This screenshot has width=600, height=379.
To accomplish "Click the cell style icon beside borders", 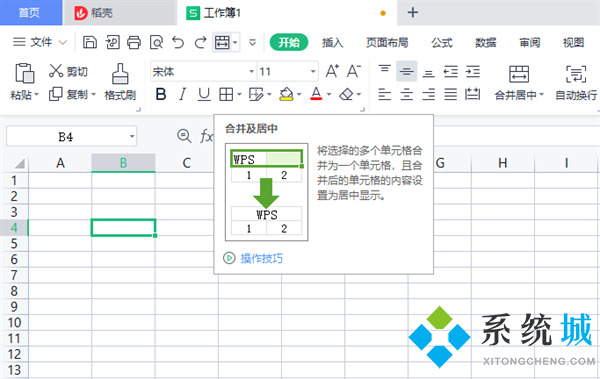I will (256, 94).
